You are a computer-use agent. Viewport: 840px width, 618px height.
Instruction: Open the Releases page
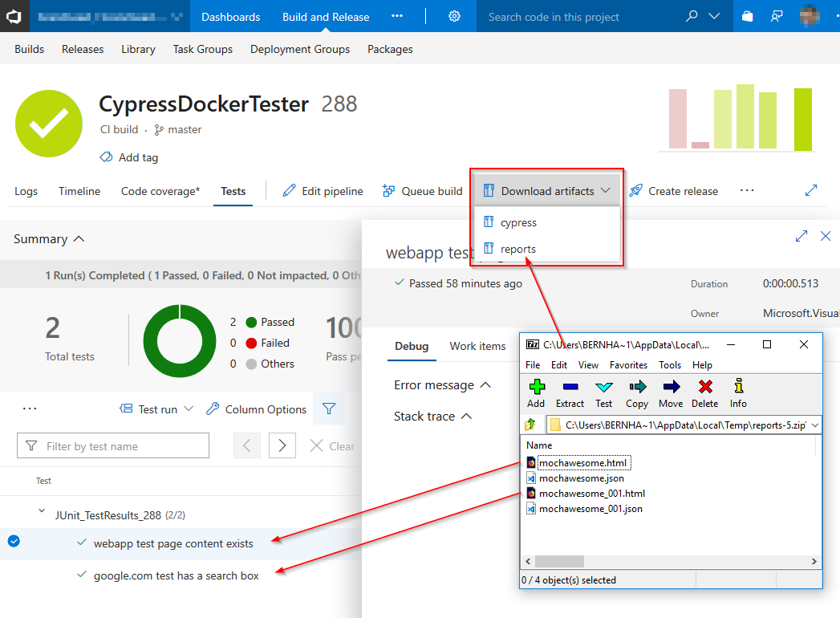point(83,49)
